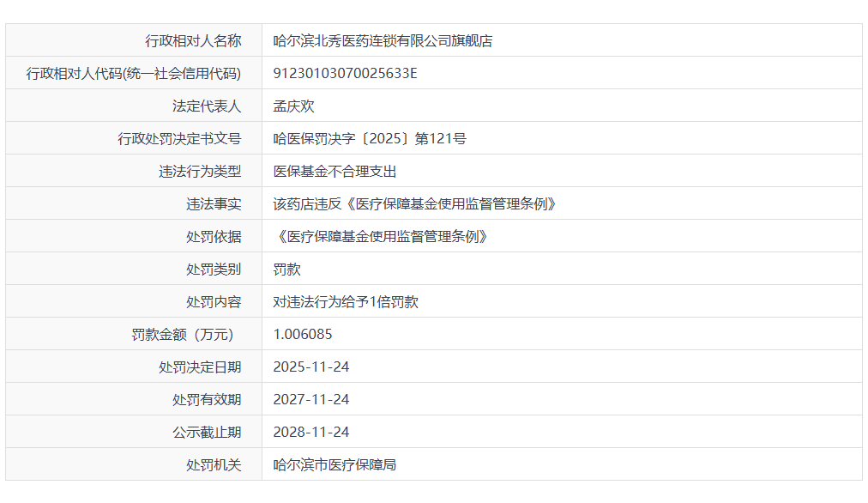This screenshot has height=503, width=868.
Task: Click the authority name 哈尔滨市医疗保障局
Action: point(335,464)
